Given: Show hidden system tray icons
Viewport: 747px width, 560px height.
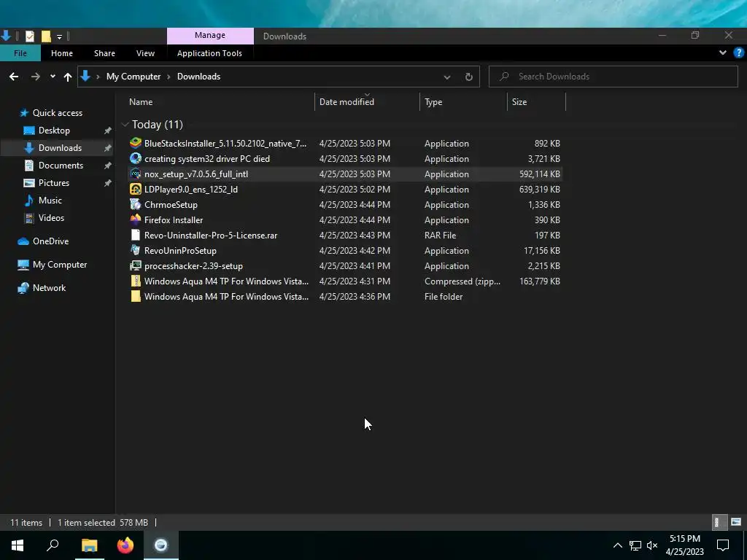Looking at the screenshot, I should (x=617, y=545).
